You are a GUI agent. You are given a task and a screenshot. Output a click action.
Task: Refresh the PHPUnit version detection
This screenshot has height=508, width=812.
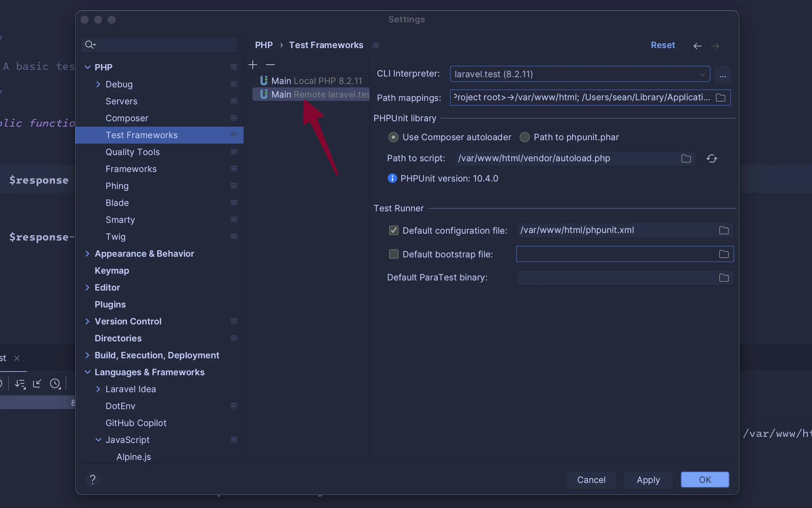(712, 158)
